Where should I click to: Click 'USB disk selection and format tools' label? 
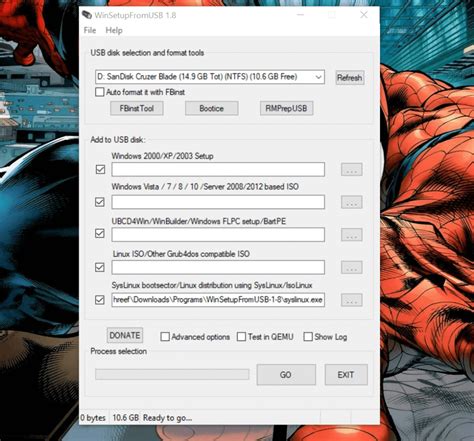147,53
